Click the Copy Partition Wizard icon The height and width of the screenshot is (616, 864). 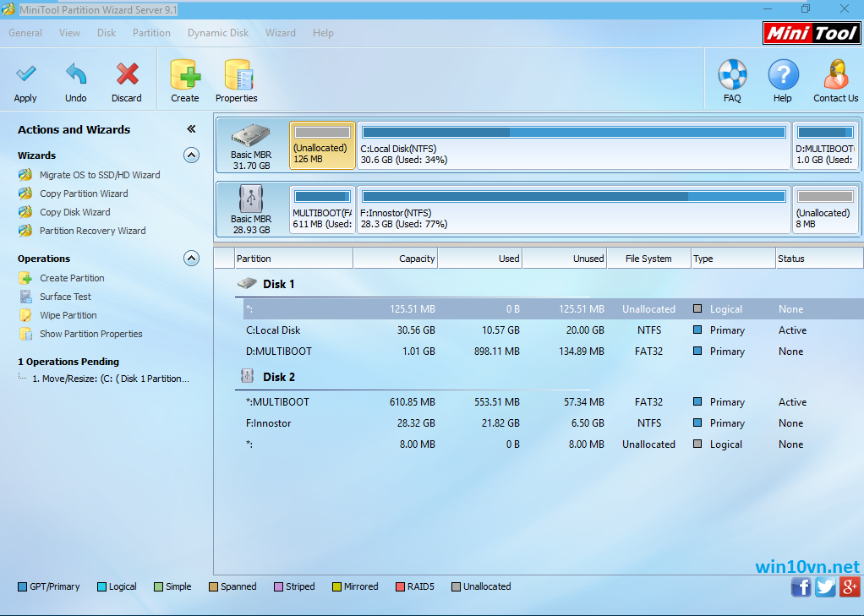click(x=25, y=194)
